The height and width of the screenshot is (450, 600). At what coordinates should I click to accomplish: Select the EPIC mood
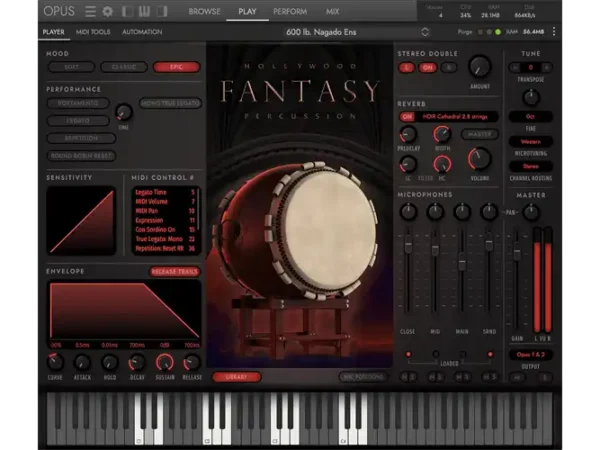176,67
